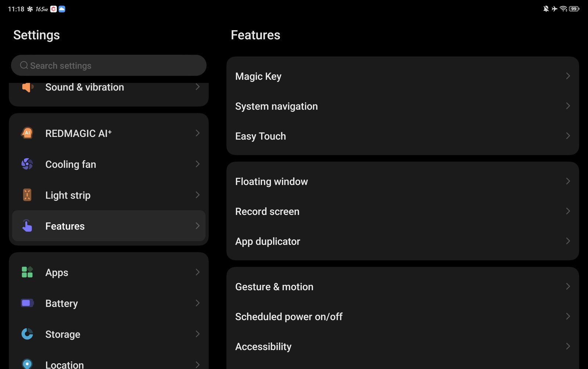The image size is (588, 369).
Task: Open Record screen option
Action: click(267, 212)
